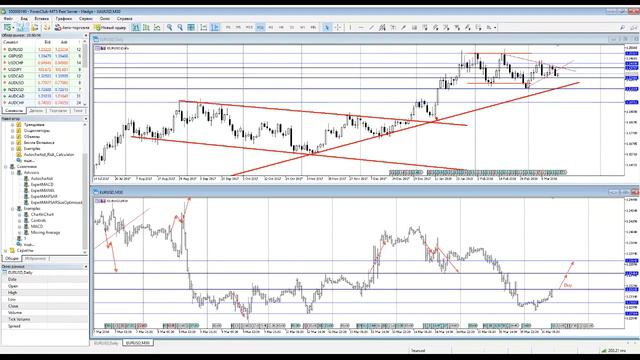This screenshot has height=360, width=640.
Task: Switch to Favorites tab in Navigator
Action: (36, 258)
